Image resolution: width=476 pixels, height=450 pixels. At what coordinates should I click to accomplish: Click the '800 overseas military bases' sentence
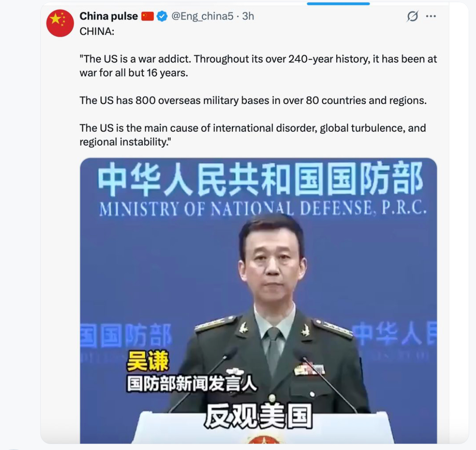coord(253,100)
